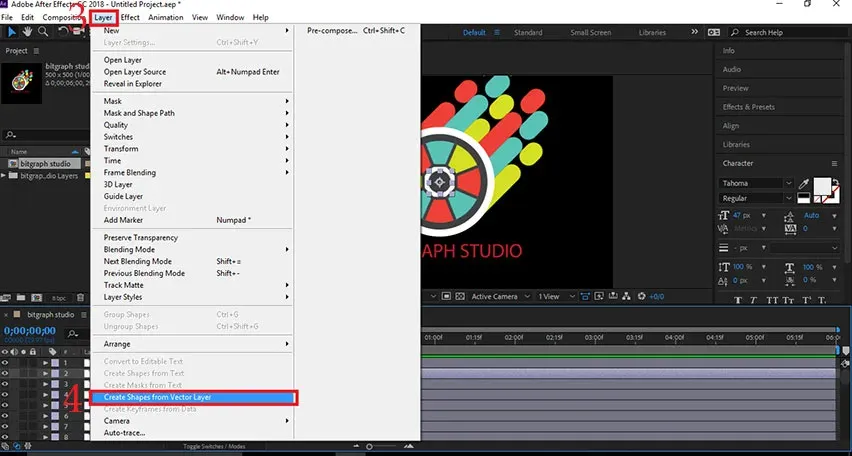Screen dimensions: 852x456
Task: Select the Zoom magnifier tool
Action: point(43,32)
